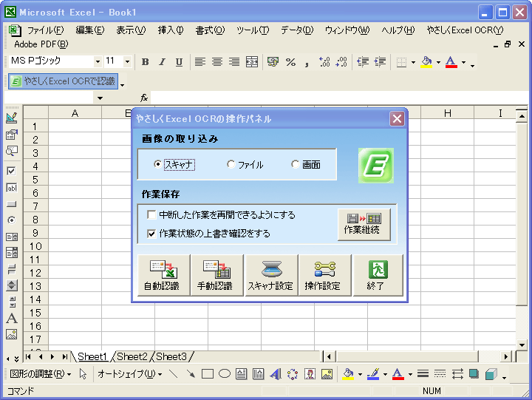532x400 pixels.
Task: Select row 10 header
Action: [35, 246]
